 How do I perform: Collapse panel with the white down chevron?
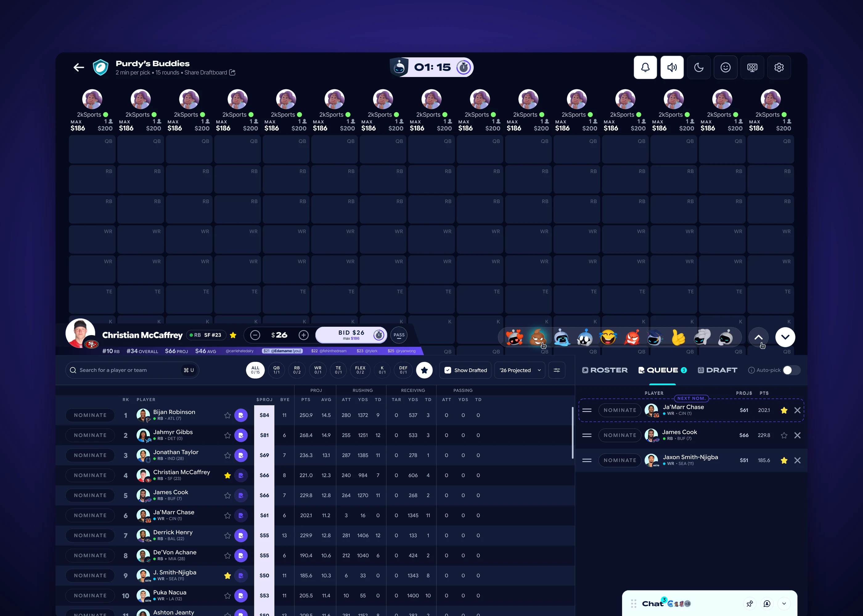click(785, 337)
